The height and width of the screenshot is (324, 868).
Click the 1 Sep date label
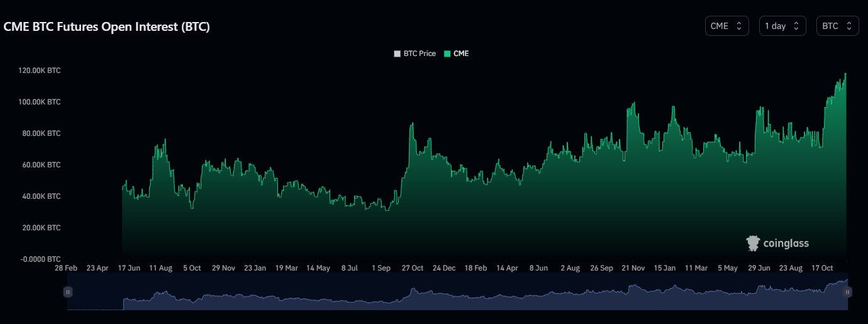(381, 268)
